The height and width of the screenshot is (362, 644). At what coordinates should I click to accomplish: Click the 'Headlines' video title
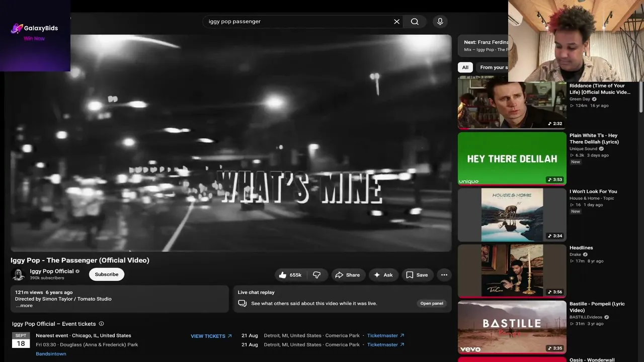[581, 248]
